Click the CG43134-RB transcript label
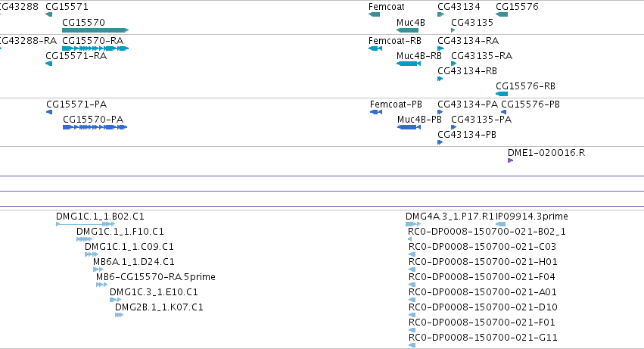 pos(467,70)
